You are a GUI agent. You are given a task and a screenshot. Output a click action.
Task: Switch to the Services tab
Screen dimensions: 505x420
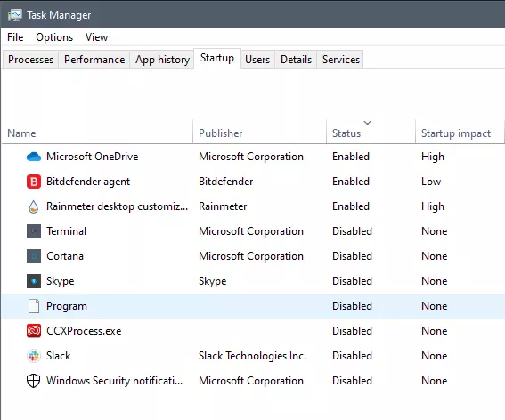[x=341, y=60]
